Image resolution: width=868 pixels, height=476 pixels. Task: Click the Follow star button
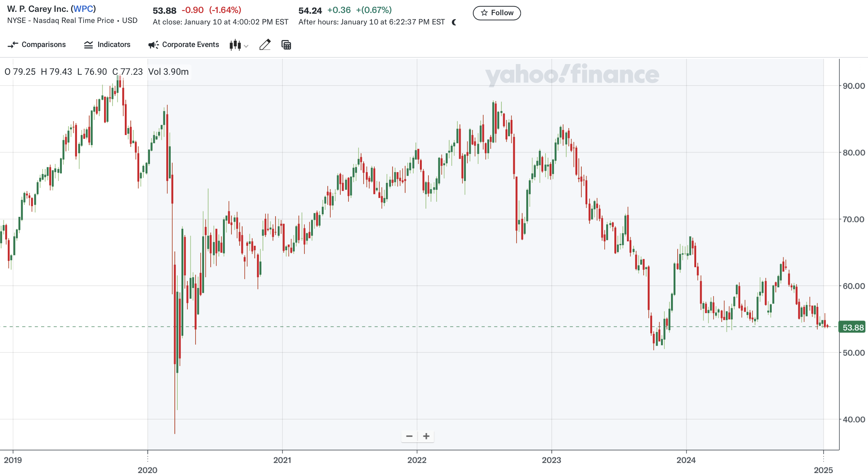point(497,13)
